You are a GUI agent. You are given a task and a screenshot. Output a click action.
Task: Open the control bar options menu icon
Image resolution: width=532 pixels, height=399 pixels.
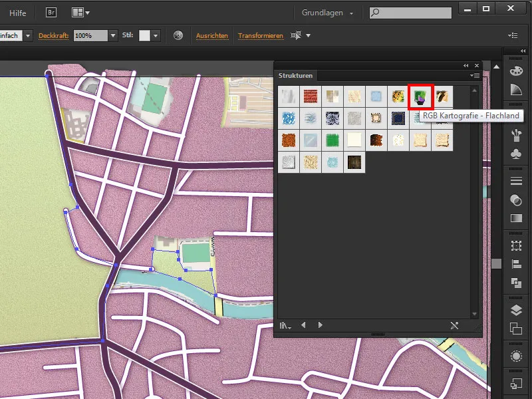click(513, 35)
